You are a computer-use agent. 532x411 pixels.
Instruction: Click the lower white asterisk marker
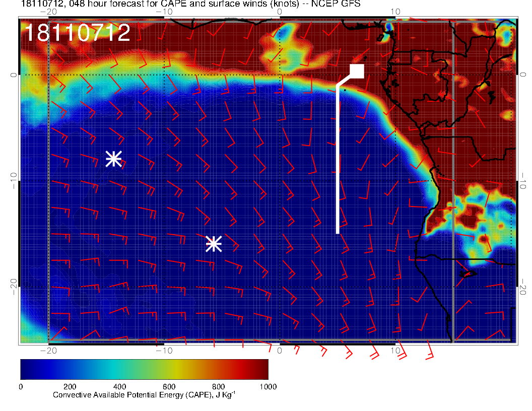(x=214, y=244)
